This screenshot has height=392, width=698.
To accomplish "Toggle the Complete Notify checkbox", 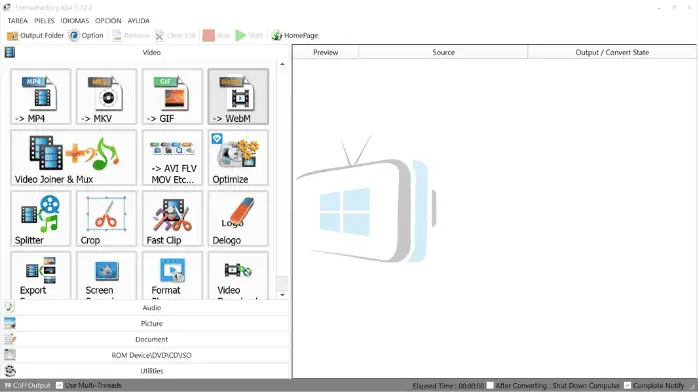I will [x=627, y=385].
